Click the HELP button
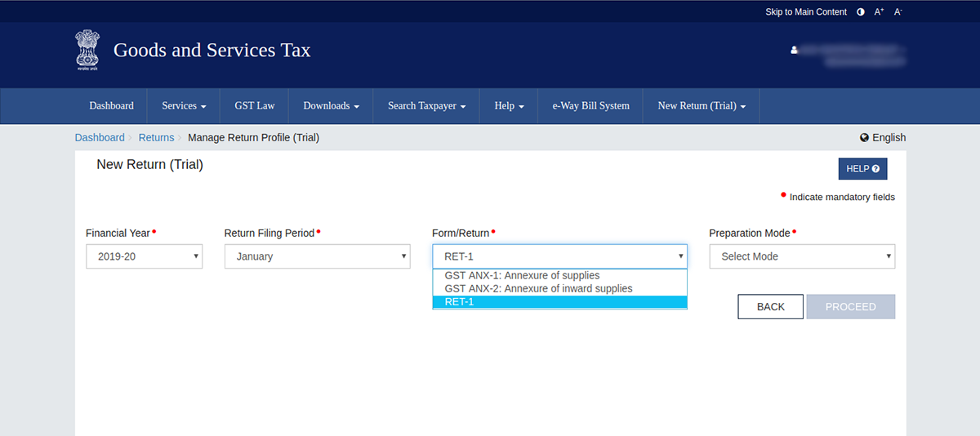This screenshot has height=436, width=980. point(862,169)
